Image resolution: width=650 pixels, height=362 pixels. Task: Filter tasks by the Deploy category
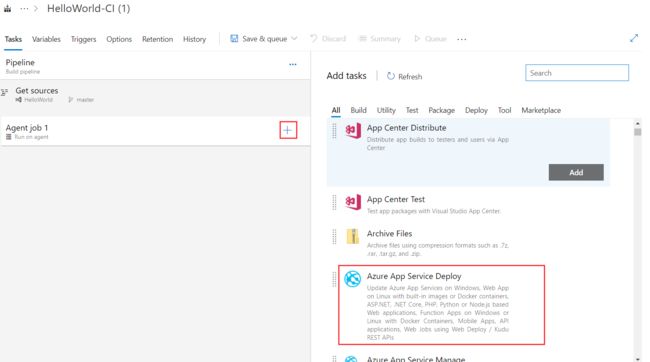pyautogui.click(x=476, y=110)
